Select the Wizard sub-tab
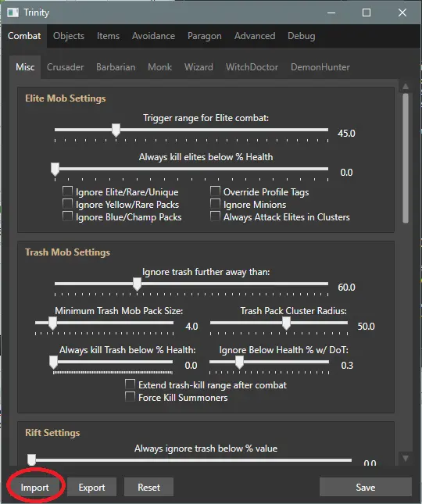 [x=198, y=67]
